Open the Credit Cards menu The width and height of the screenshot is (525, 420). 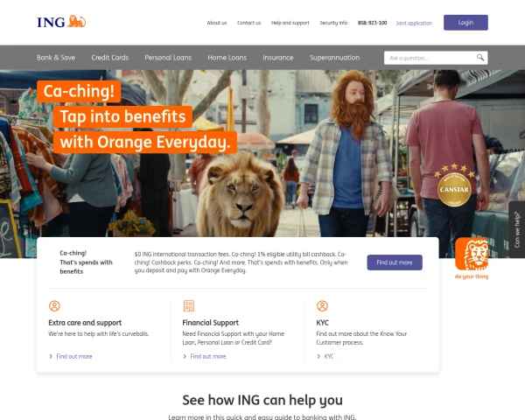(110, 58)
